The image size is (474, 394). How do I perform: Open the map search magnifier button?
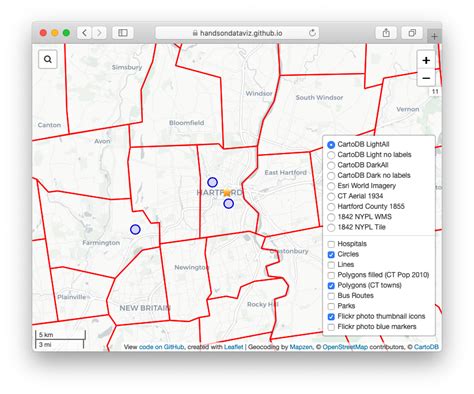coord(48,59)
